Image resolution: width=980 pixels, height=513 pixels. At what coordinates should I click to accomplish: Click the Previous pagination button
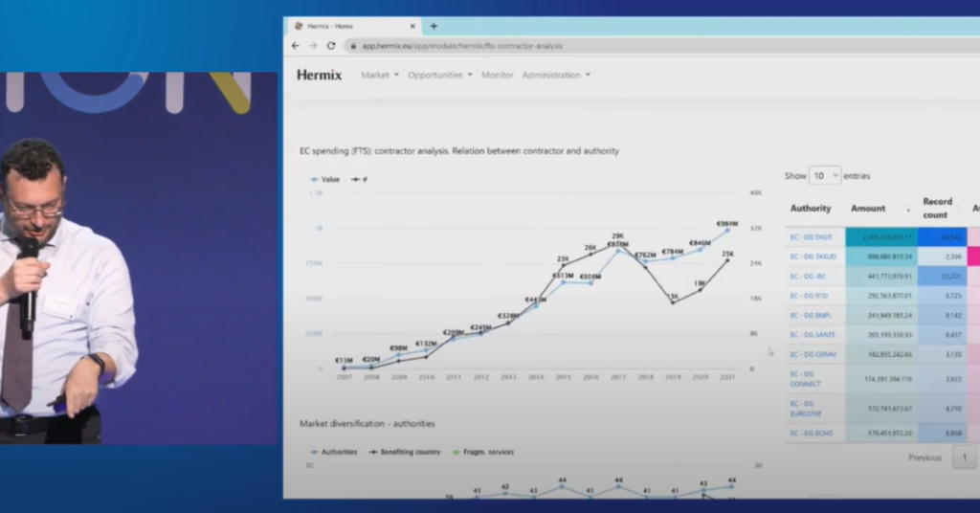[x=924, y=457]
